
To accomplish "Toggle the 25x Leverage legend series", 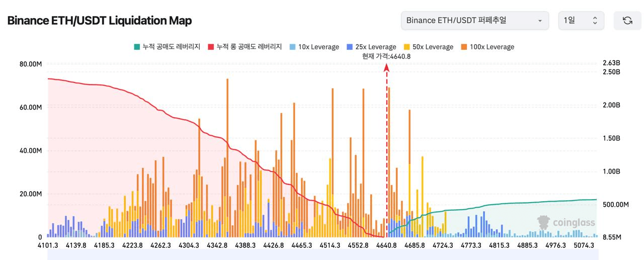I will point(371,47).
